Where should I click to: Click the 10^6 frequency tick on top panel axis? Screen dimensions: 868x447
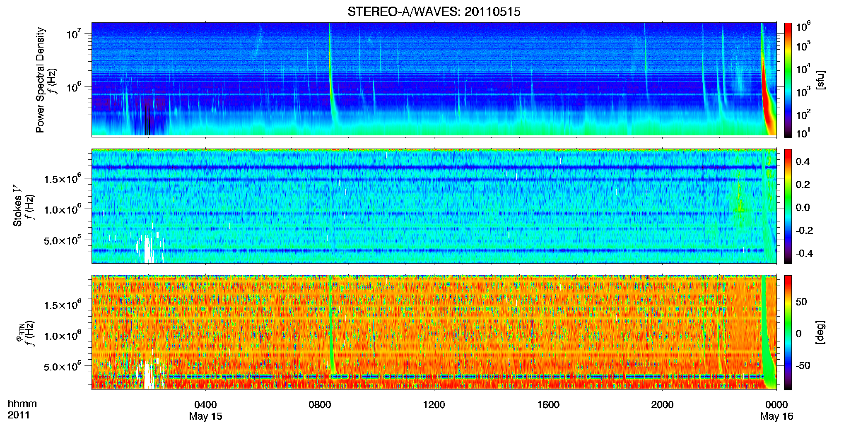pyautogui.click(x=74, y=87)
